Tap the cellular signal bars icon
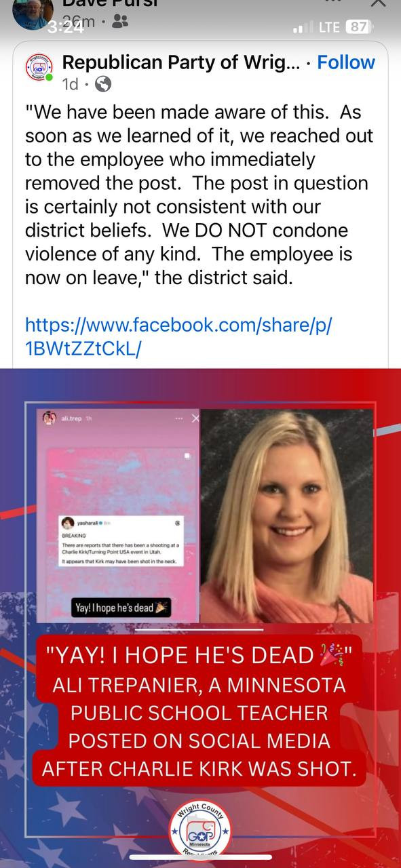This screenshot has height=868, width=401. pos(303,28)
